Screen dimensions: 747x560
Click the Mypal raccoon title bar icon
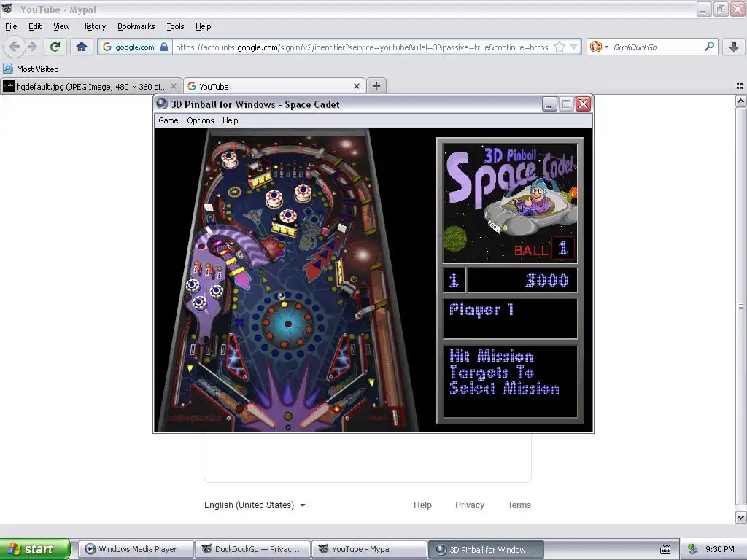pyautogui.click(x=7, y=9)
